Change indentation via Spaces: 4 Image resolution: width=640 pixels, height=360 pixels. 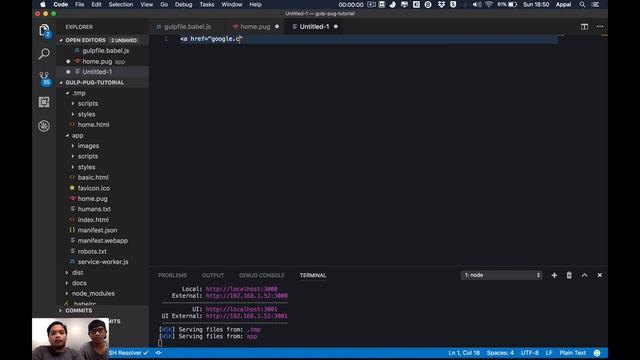click(x=500, y=353)
